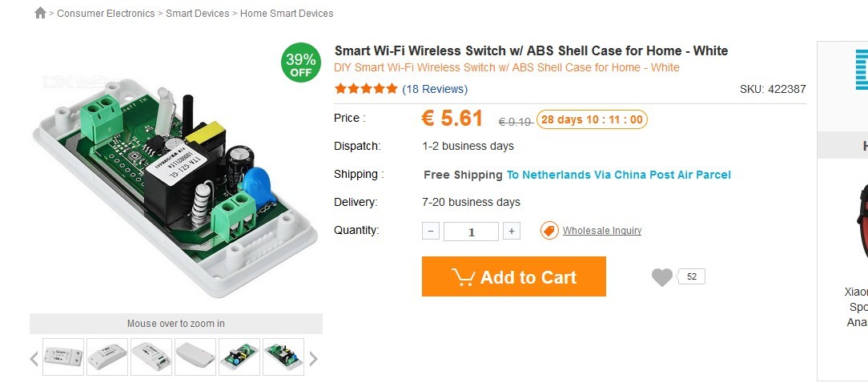Click the heart wishlist icon
The width and height of the screenshot is (868, 383).
661,276
